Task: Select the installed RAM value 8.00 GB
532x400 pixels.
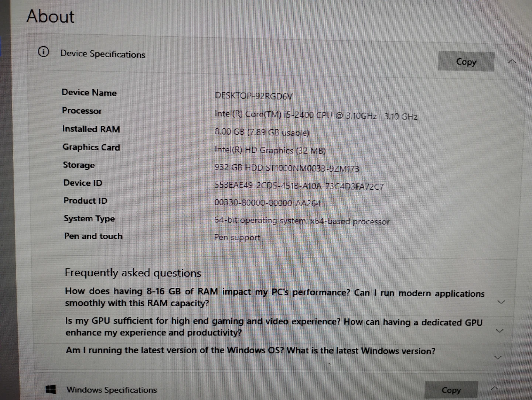Action: point(262,132)
